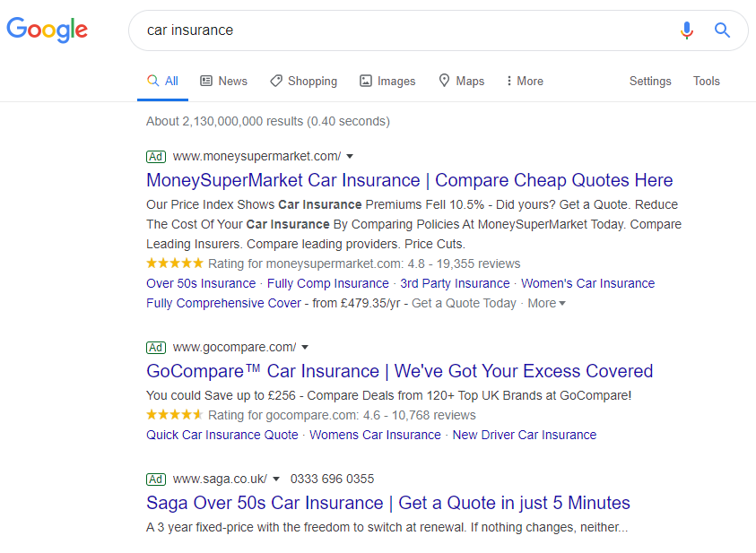
Task: Click the www.gocompare.com/ URL text
Action: (234, 348)
